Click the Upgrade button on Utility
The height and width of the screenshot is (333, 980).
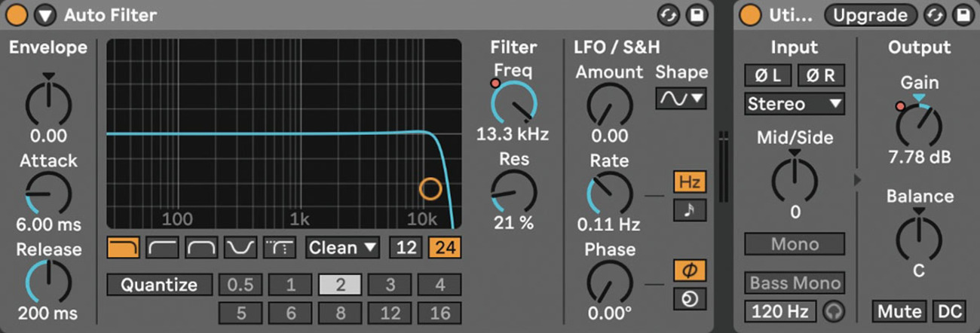(871, 15)
